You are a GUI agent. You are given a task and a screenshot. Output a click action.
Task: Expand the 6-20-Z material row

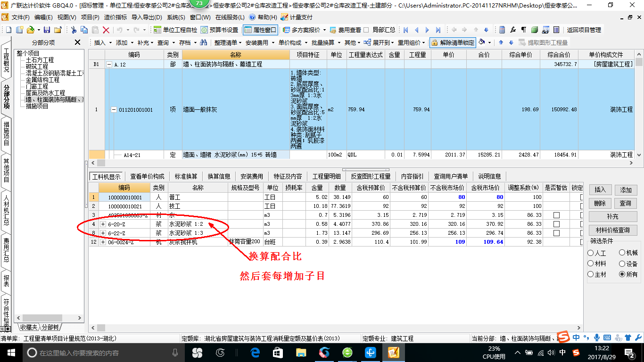[103, 224]
